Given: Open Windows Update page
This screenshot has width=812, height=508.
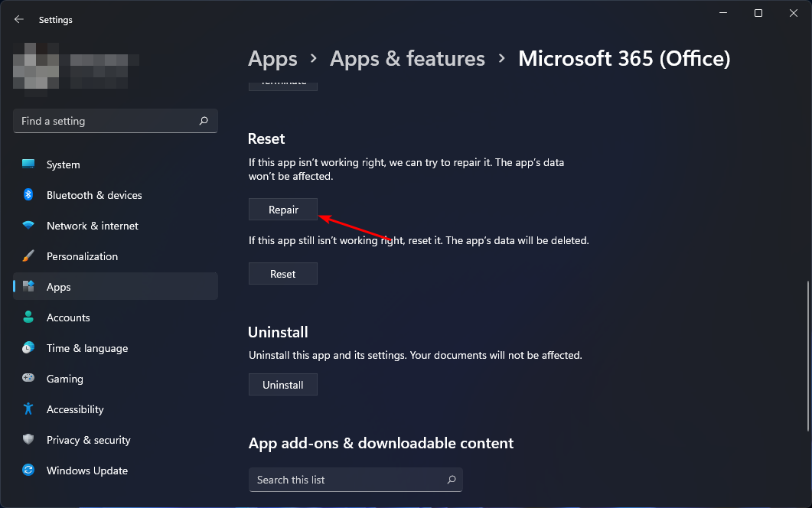Looking at the screenshot, I should point(116,470).
